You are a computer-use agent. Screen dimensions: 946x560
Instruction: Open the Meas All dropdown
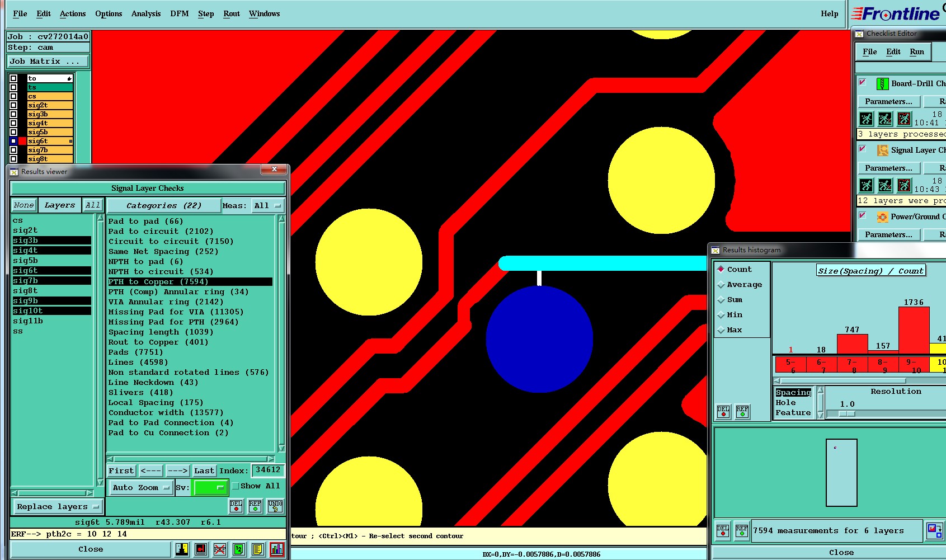(268, 206)
